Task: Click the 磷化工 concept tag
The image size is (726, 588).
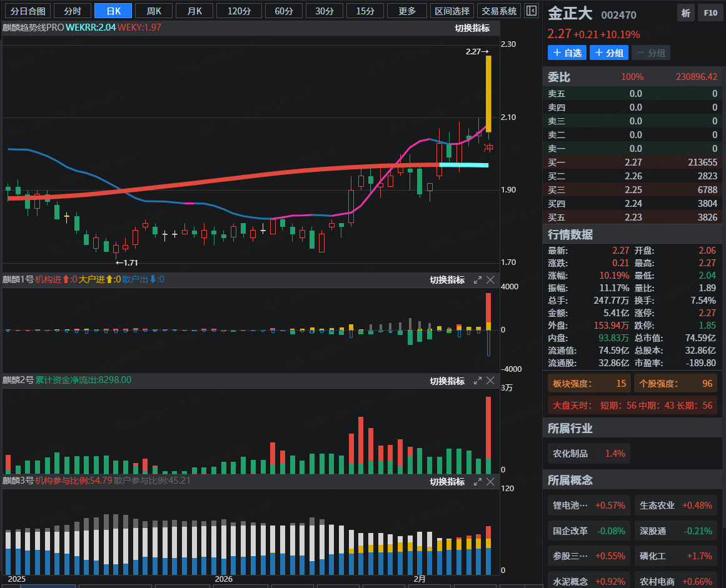Action: coord(675,556)
